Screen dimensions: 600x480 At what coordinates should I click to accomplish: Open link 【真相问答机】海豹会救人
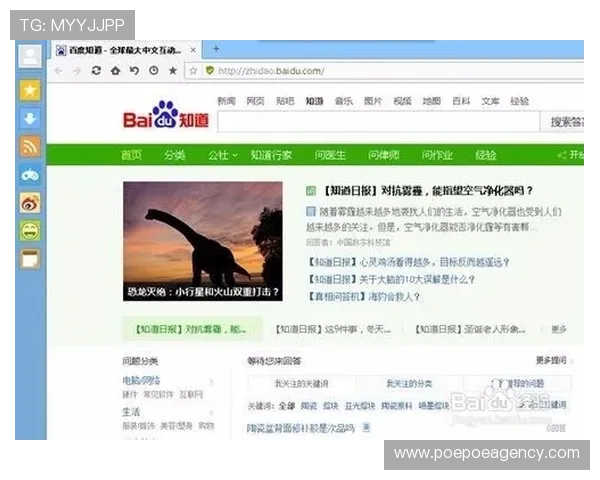coord(364,297)
